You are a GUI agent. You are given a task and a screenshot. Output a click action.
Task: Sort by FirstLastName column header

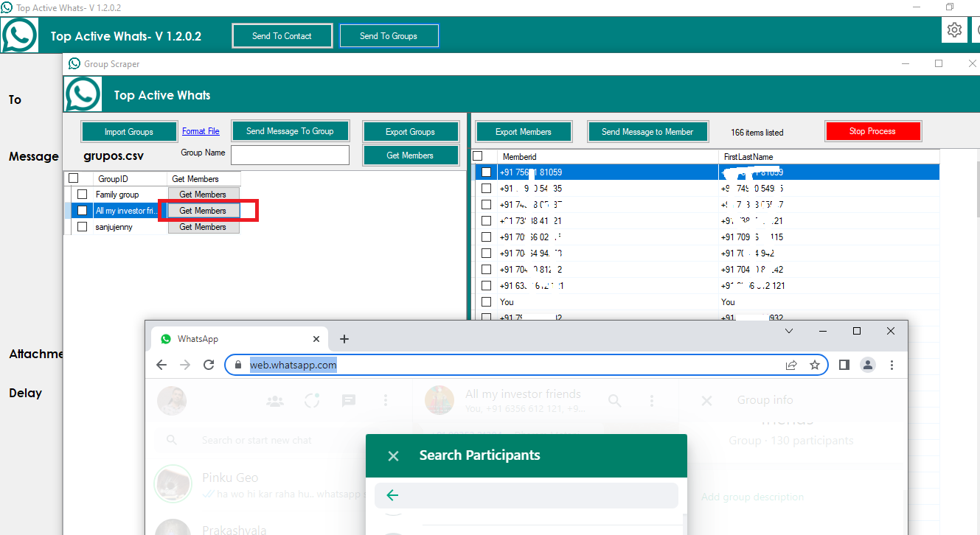pyautogui.click(x=829, y=156)
